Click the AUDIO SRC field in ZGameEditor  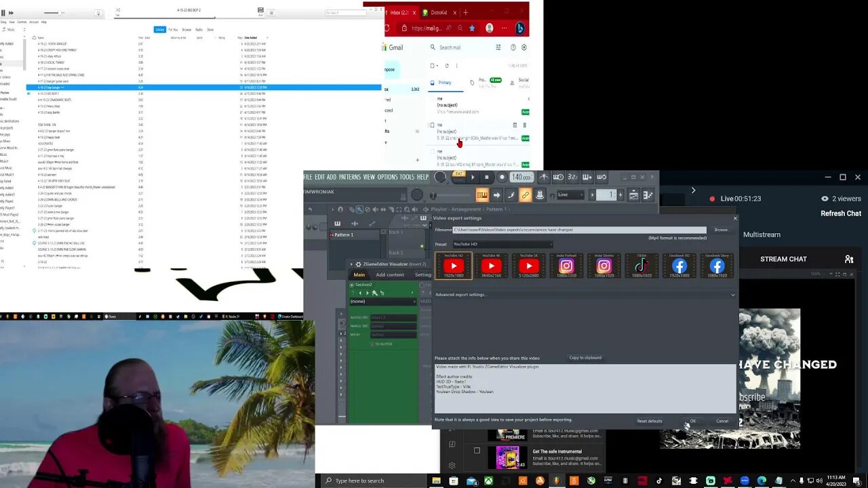coord(393,317)
